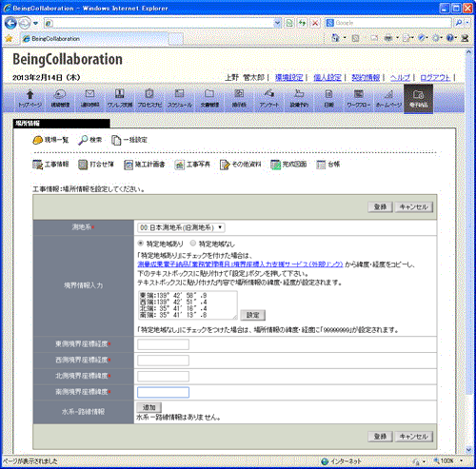Open the blank new-tab button
The height and width of the screenshot is (469, 476).
[176, 39]
